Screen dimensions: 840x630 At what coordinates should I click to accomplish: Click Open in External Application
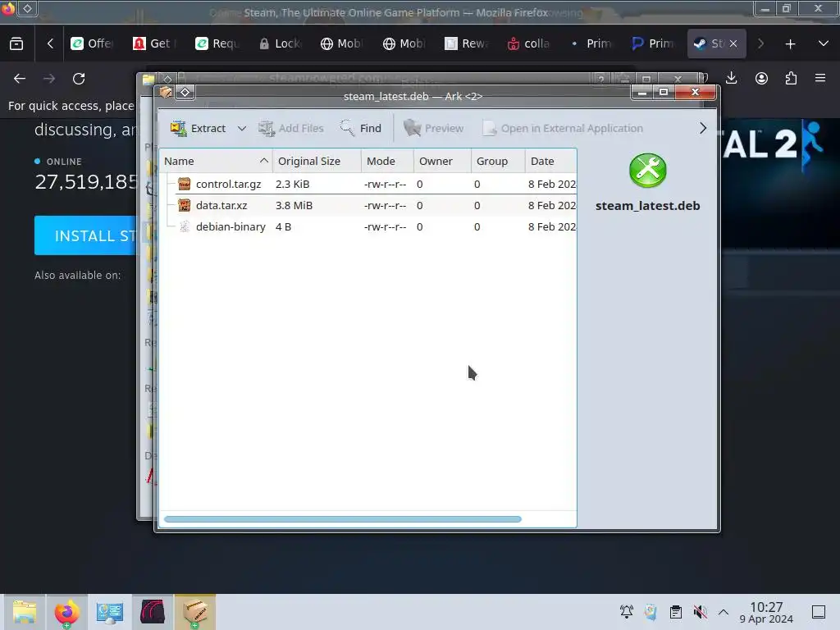coord(563,129)
